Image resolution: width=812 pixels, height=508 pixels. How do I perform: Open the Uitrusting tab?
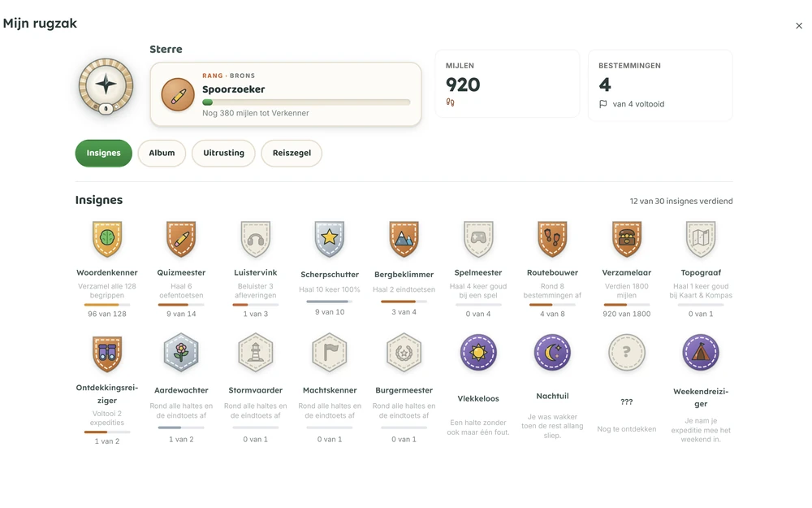(x=223, y=153)
